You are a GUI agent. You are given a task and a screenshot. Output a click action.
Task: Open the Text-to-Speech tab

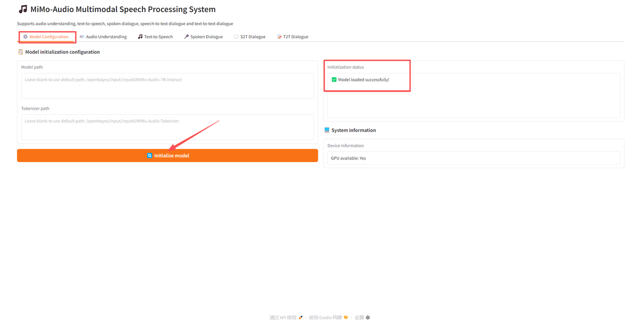point(155,37)
